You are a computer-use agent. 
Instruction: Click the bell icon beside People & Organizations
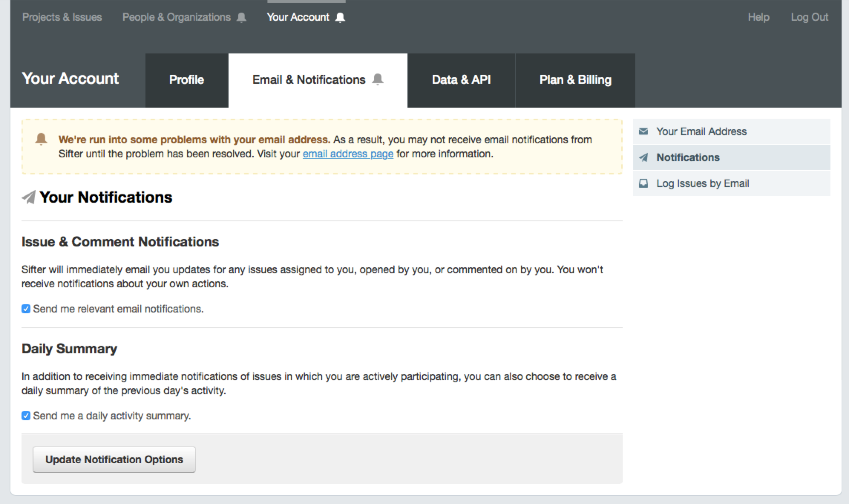(x=242, y=17)
